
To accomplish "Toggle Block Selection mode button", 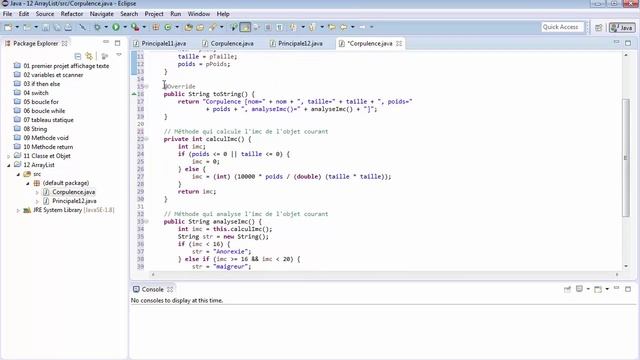I will (x=268, y=27).
